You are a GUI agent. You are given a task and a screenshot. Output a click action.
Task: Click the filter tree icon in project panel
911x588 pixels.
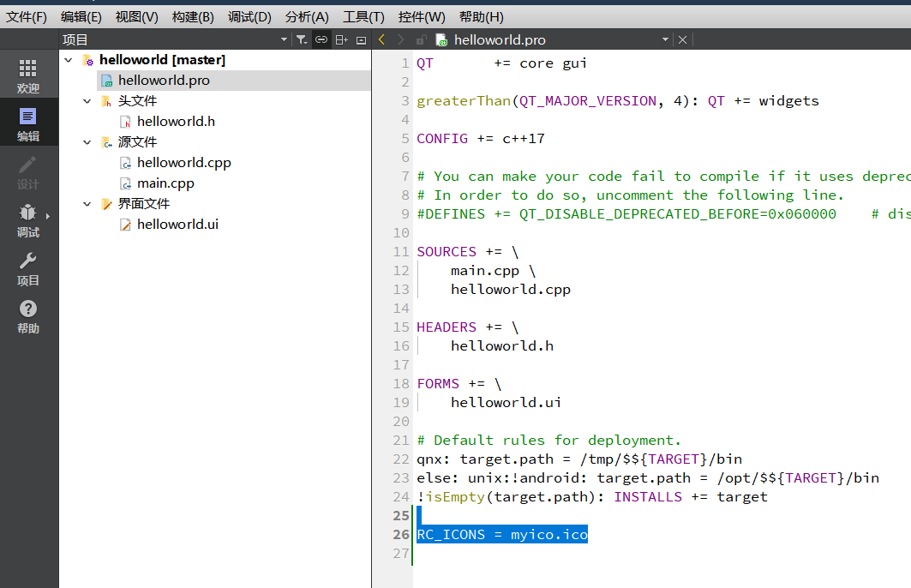pyautogui.click(x=302, y=39)
